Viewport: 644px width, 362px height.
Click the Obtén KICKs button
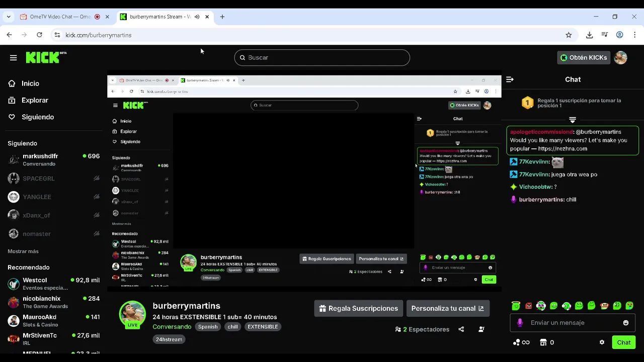[584, 57]
